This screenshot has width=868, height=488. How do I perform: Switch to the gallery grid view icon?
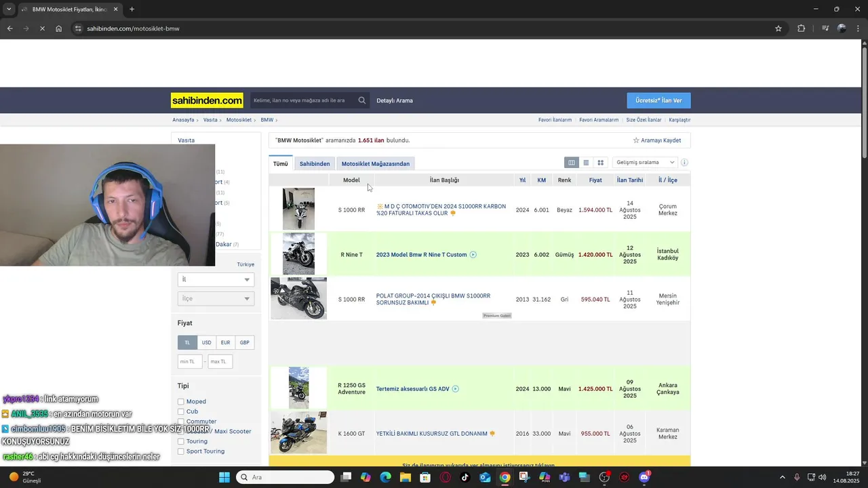pos(600,163)
